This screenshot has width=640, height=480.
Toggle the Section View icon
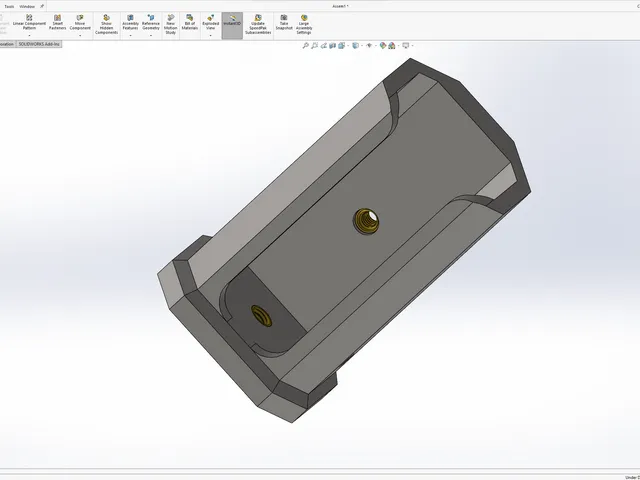[x=333, y=46]
